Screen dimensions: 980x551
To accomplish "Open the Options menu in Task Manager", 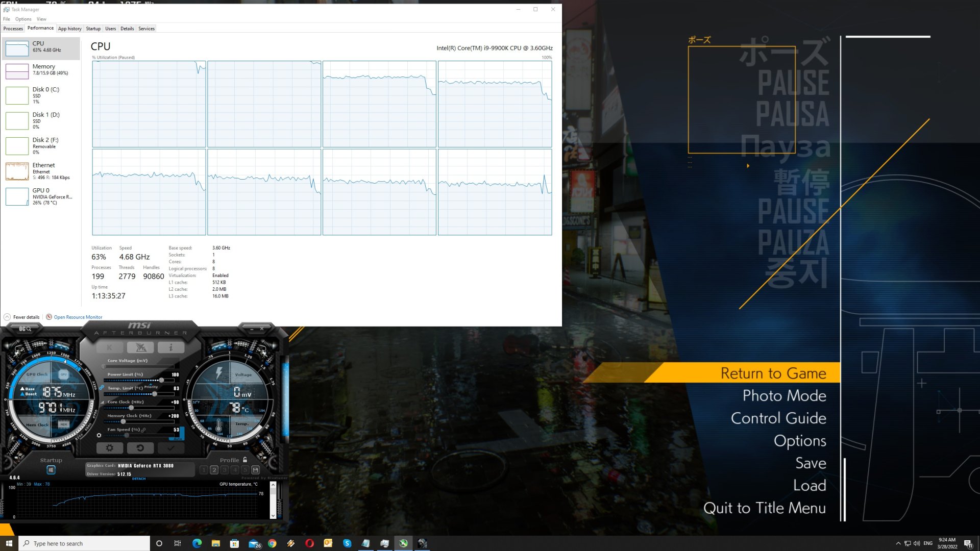I will click(23, 19).
